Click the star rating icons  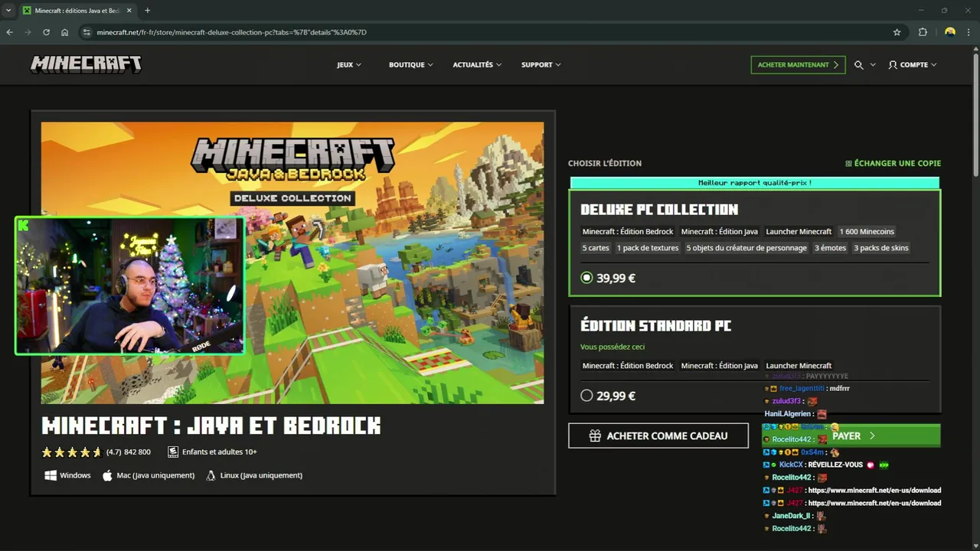point(71,452)
